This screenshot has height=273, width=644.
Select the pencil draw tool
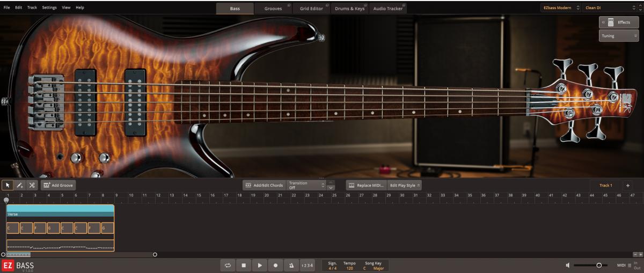20,185
